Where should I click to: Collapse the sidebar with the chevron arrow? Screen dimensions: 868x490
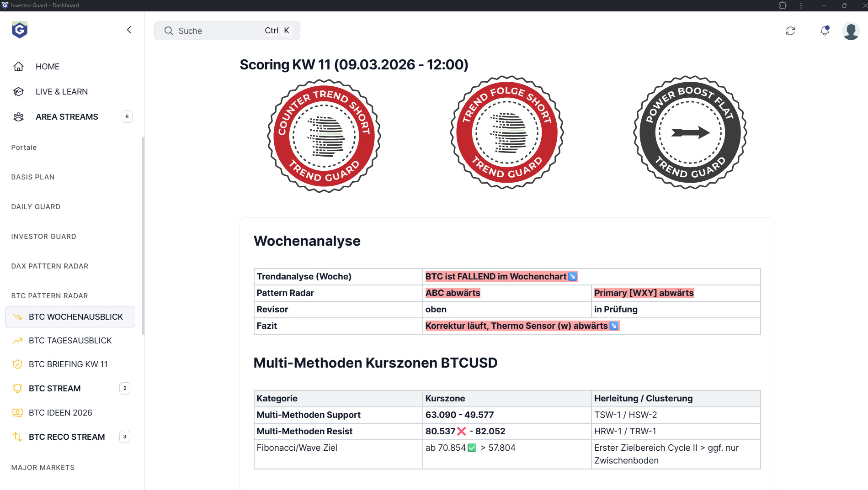pos(129,30)
